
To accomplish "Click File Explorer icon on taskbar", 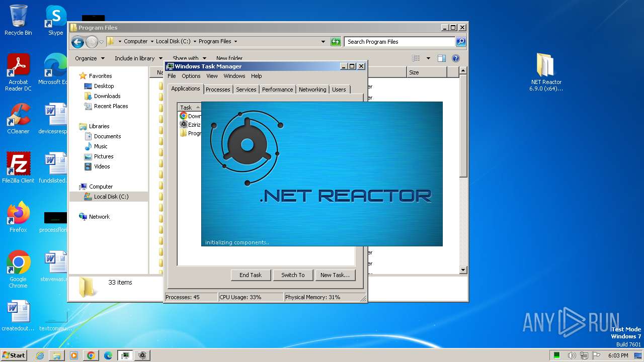I will tap(57, 355).
